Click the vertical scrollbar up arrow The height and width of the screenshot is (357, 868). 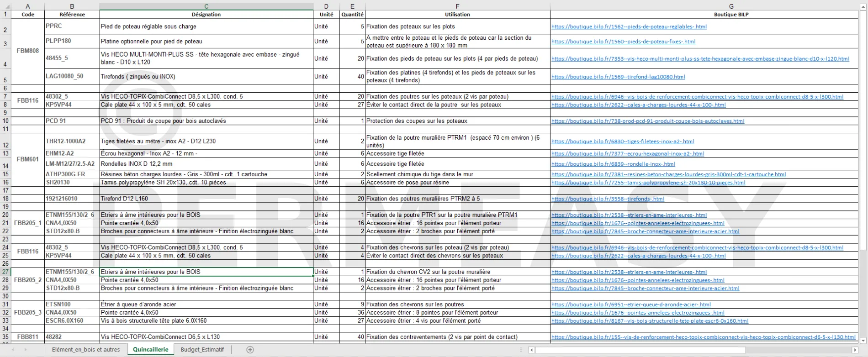(x=863, y=6)
